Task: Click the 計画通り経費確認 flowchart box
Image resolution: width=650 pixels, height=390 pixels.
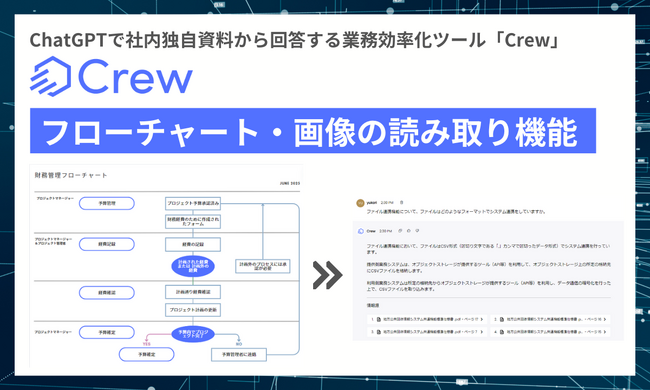Action: pyautogui.click(x=193, y=292)
